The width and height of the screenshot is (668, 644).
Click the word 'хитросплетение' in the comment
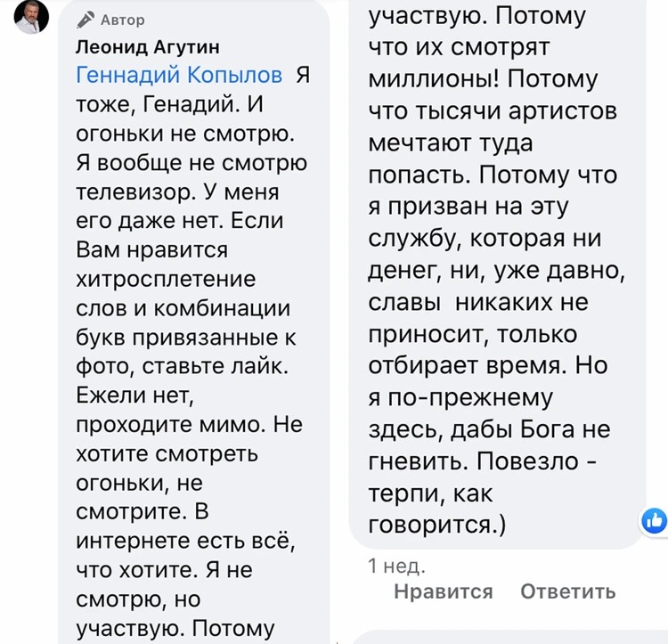click(167, 279)
